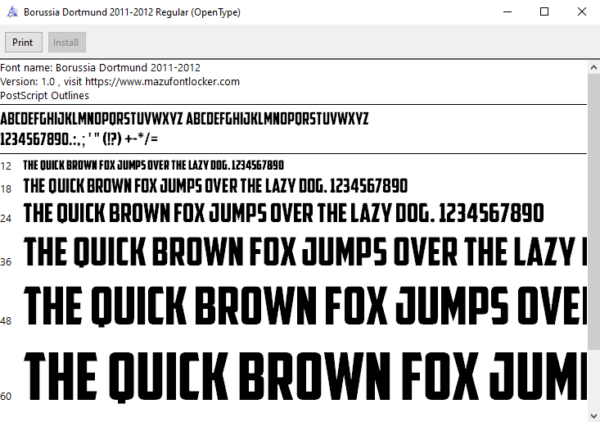Viewport: 600px width, 422px height.
Task: Click the scrollbar down arrow
Action: [593, 415]
